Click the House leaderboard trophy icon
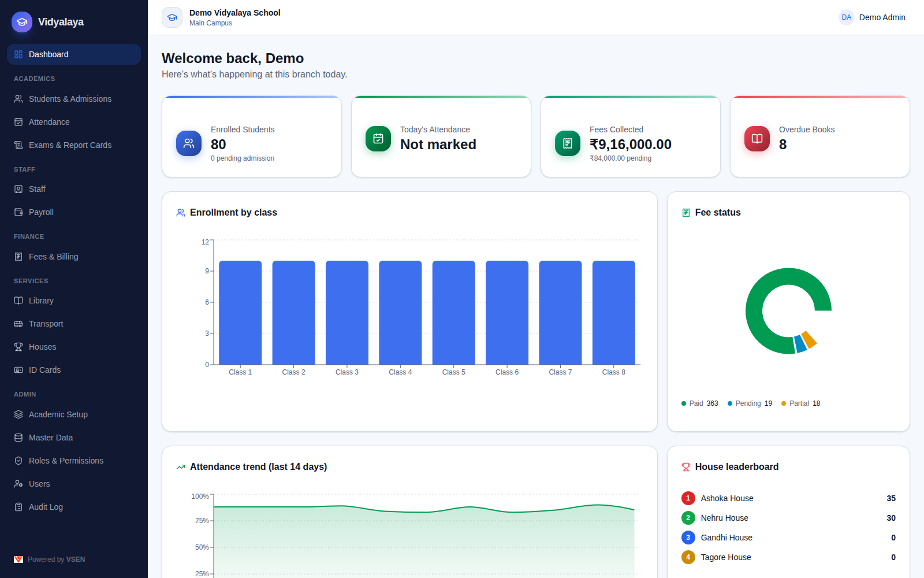Viewport: 924px width, 578px height. point(686,467)
